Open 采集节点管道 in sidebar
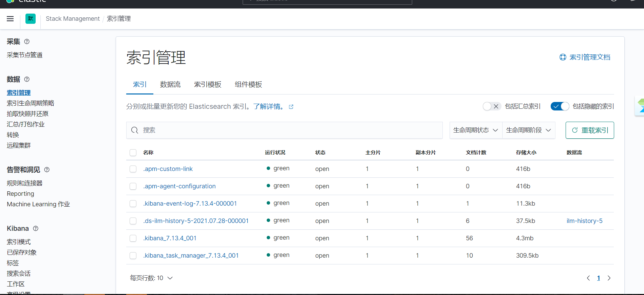The width and height of the screenshot is (644, 295). (x=25, y=55)
